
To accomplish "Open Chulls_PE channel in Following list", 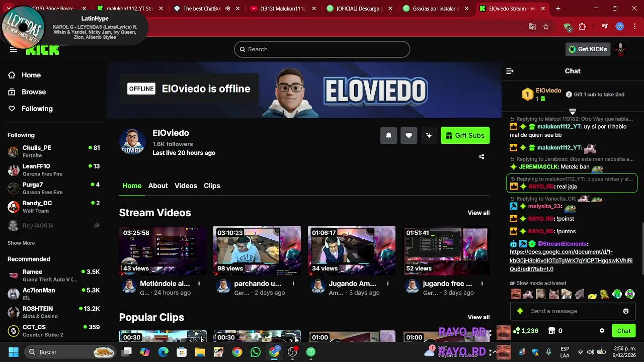I will [x=54, y=151].
